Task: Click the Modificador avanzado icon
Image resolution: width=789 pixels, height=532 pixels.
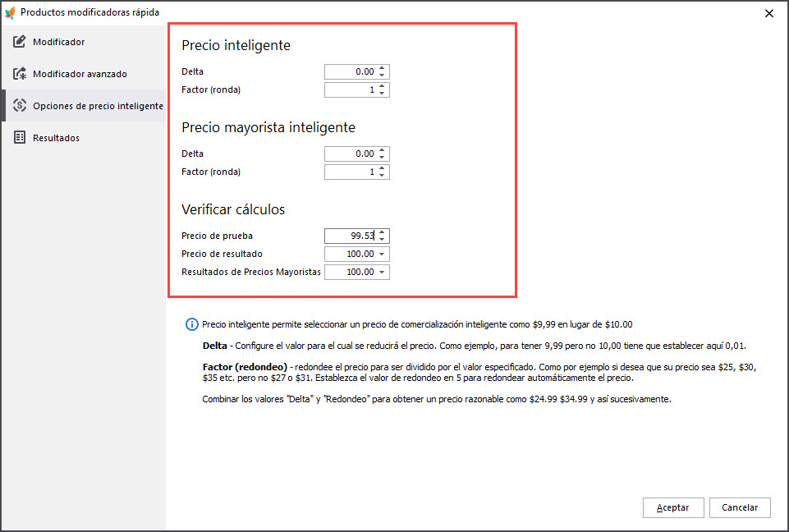Action: pyautogui.click(x=19, y=74)
